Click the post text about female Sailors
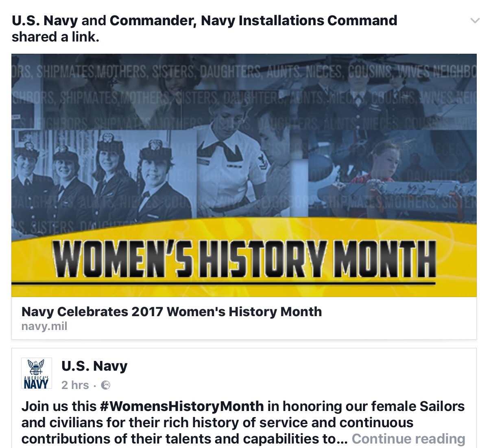Viewport: 480px width, 448px height. (x=243, y=422)
